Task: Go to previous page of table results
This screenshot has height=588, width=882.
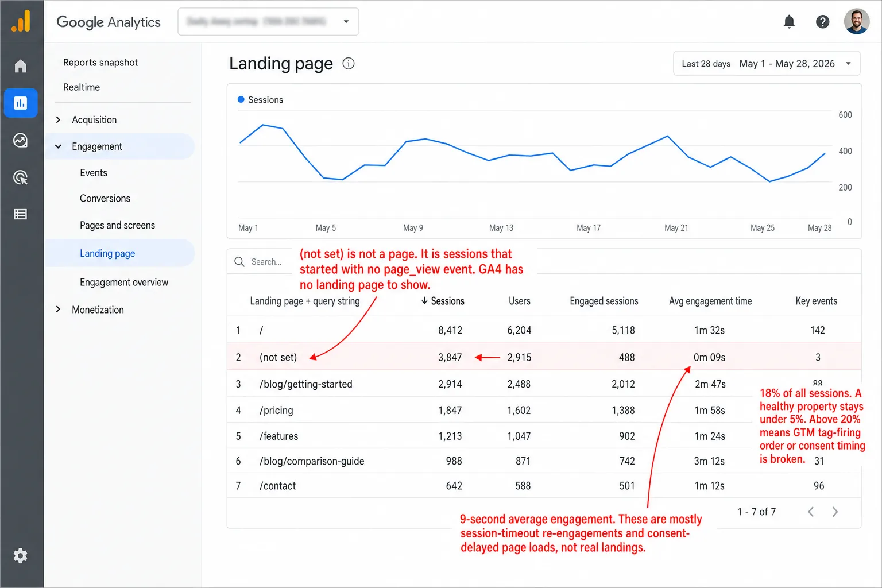Action: [x=811, y=512]
